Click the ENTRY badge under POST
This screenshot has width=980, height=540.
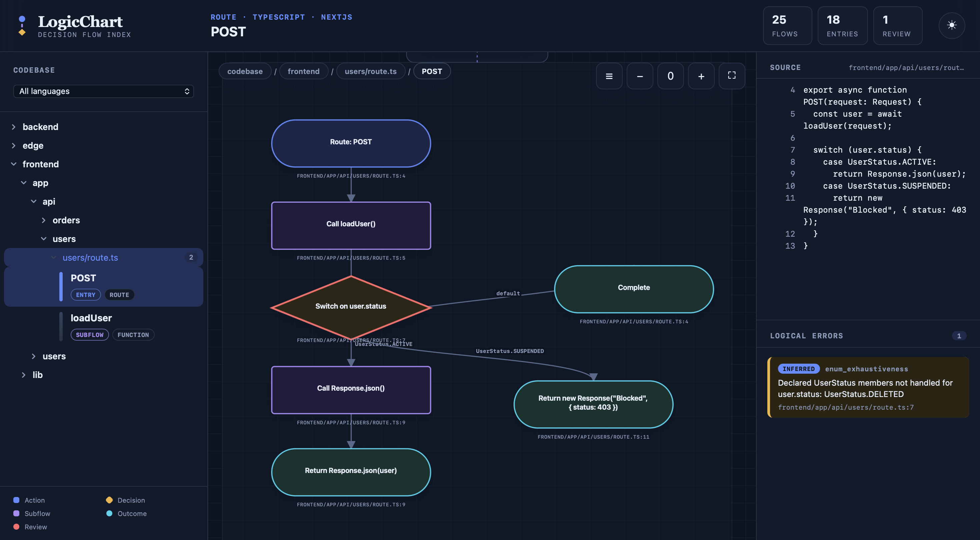coord(86,295)
